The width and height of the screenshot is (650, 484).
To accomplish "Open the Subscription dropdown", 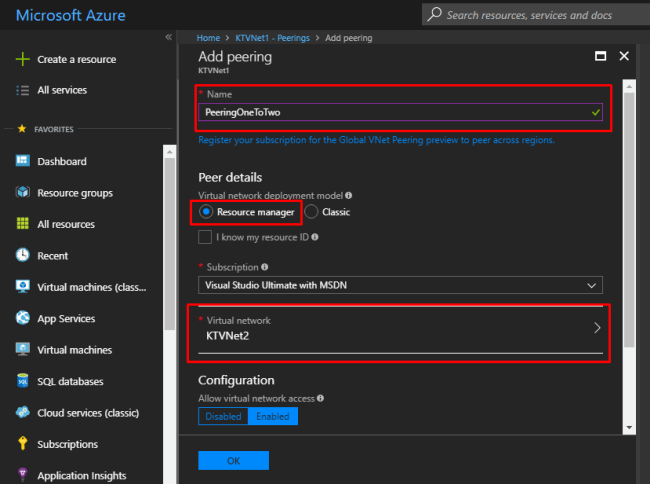I will click(x=400, y=285).
